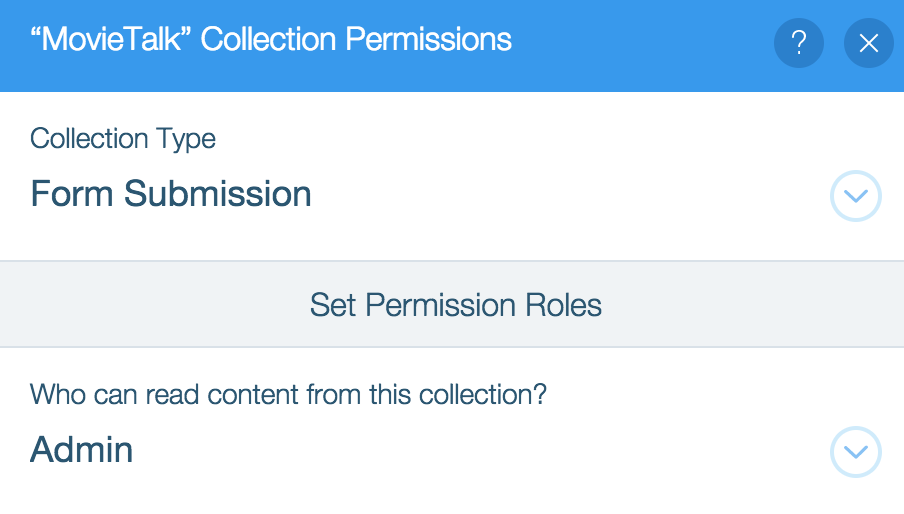Select the Admin role value

point(82,450)
